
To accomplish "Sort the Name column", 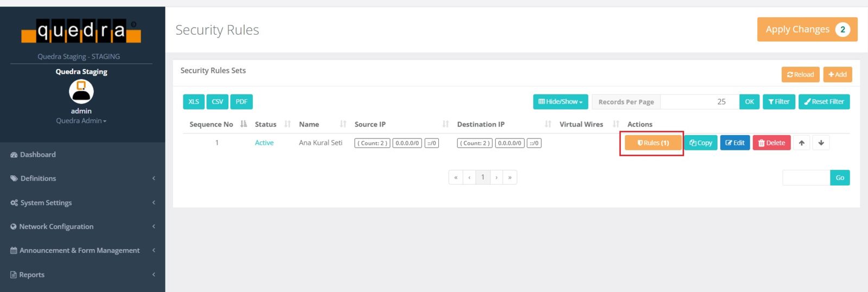I will pos(343,124).
